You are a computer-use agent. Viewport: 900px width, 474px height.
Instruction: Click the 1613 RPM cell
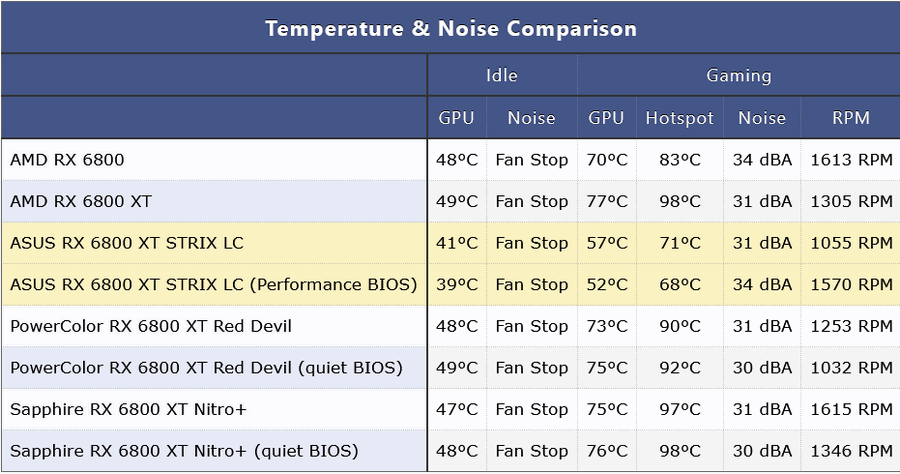click(x=851, y=160)
